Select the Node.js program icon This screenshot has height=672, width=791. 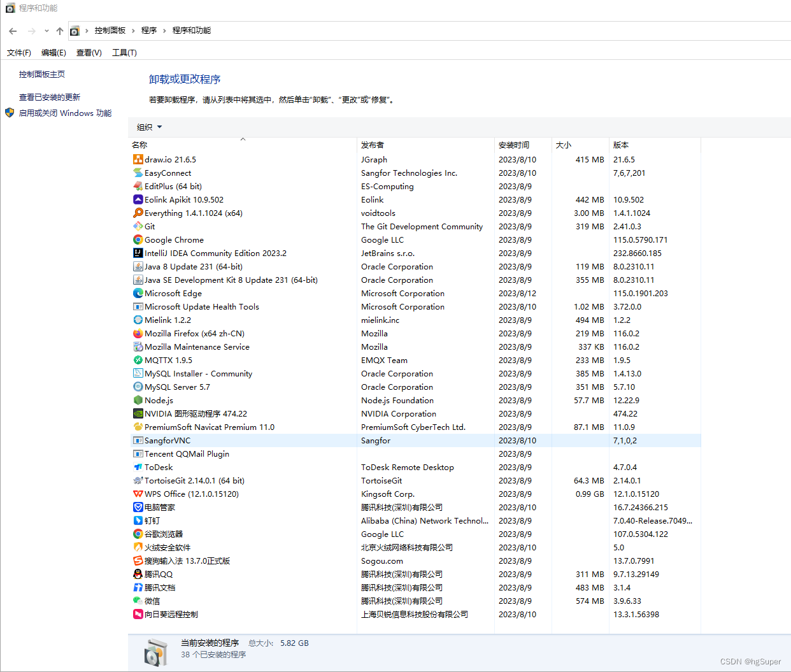137,400
